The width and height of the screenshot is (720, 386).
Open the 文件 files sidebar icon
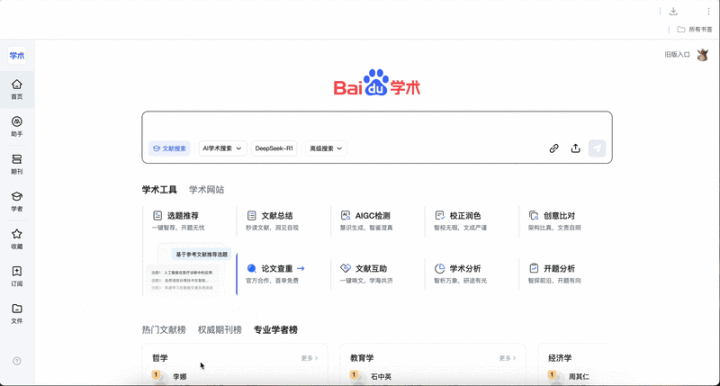tap(17, 314)
